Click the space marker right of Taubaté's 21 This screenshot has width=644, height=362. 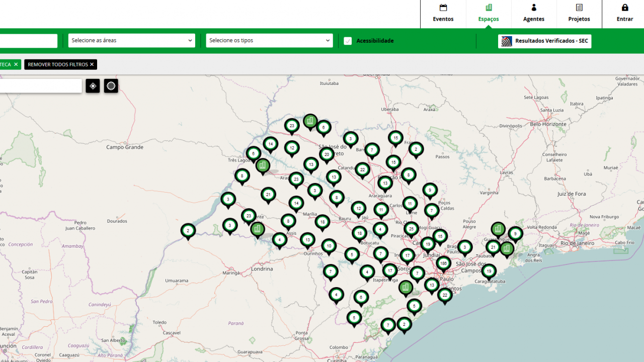(x=507, y=249)
